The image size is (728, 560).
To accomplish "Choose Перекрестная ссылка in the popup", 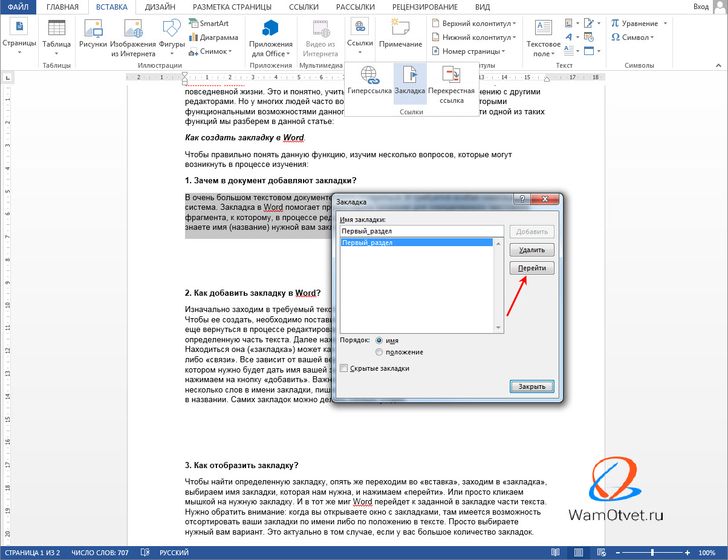I will [x=450, y=85].
